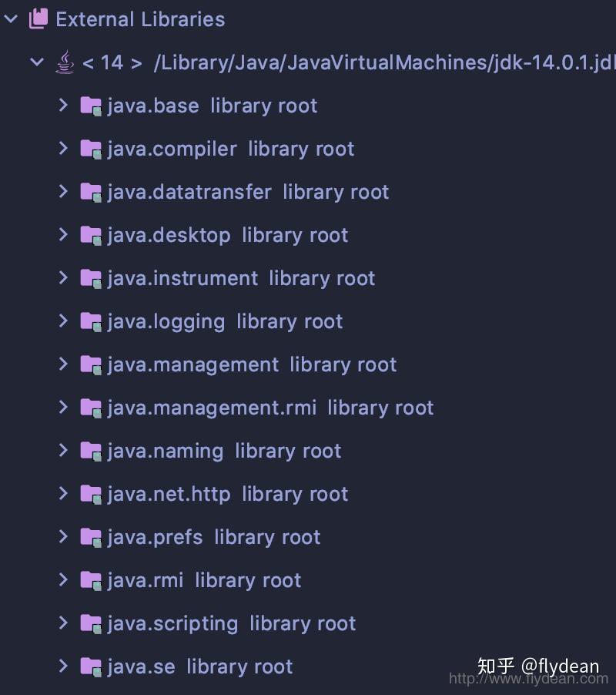Collapse the External Libraries node
This screenshot has height=695, width=616.
coord(10,18)
